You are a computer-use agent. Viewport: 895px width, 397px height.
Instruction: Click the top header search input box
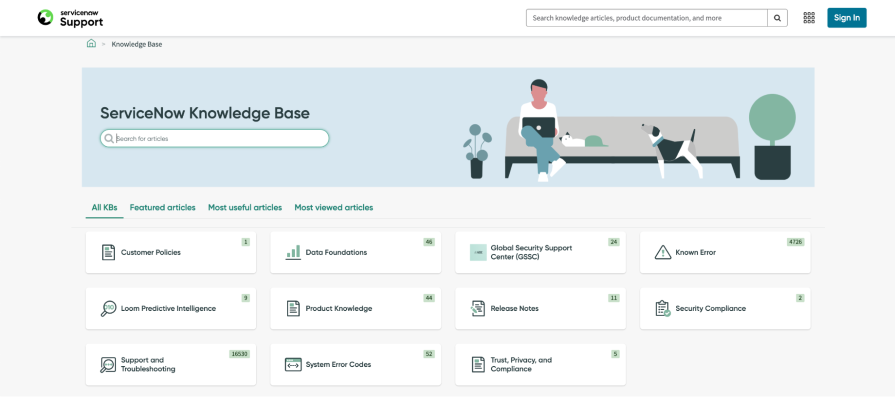click(647, 18)
